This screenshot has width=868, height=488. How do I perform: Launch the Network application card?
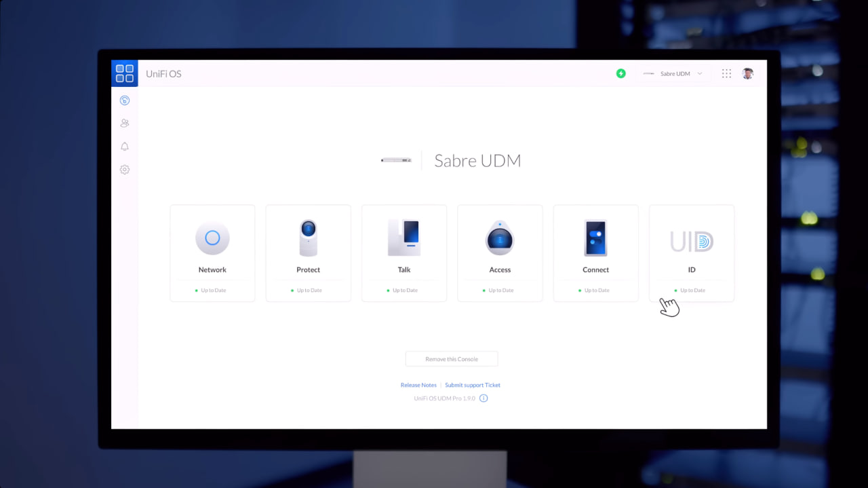tap(212, 253)
